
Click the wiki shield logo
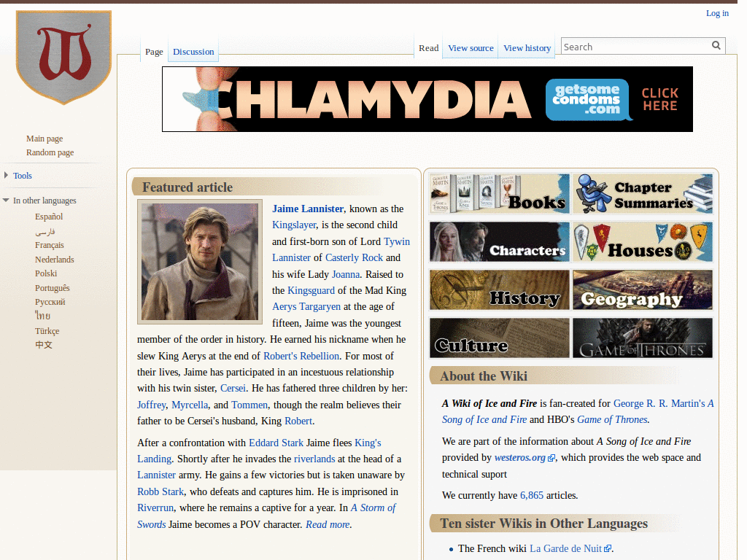[64, 57]
